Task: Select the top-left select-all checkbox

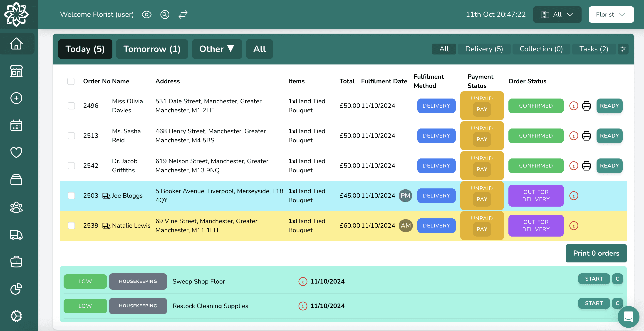Action: coord(71,81)
